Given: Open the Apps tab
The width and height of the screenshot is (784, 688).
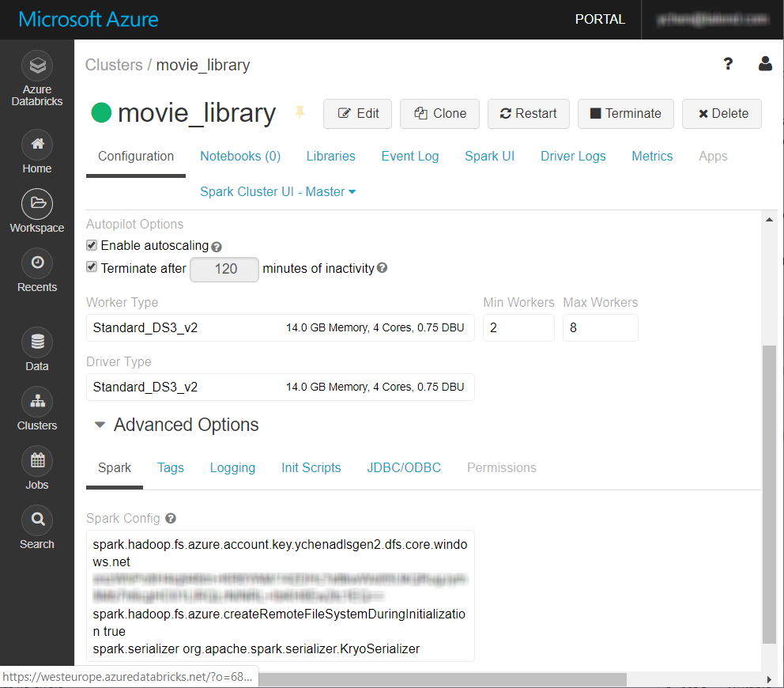Looking at the screenshot, I should (x=713, y=156).
